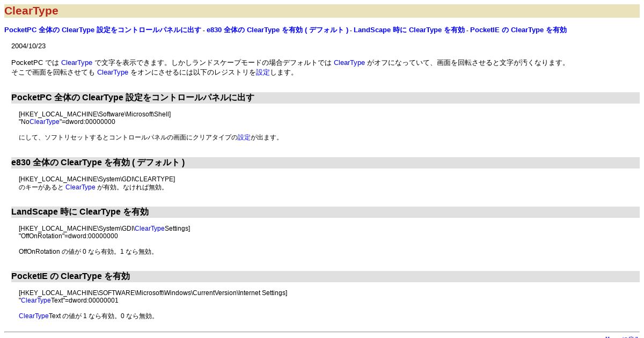Open ClearType link in "ClearTypeText"=dword:00000001

coord(36,300)
